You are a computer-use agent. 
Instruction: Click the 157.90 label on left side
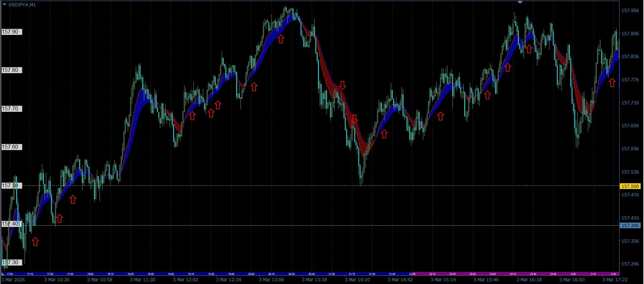(10, 32)
